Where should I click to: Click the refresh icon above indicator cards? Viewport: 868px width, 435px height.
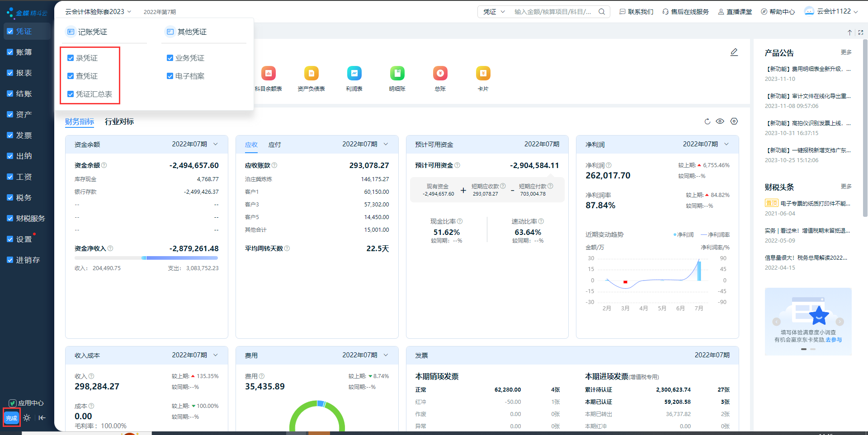[x=708, y=122]
